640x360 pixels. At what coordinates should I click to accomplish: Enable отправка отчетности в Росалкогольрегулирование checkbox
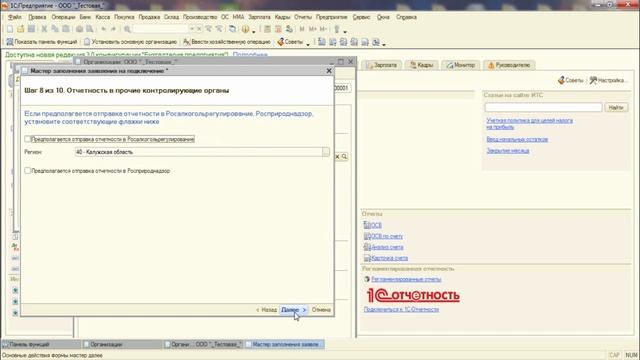[x=27, y=139]
